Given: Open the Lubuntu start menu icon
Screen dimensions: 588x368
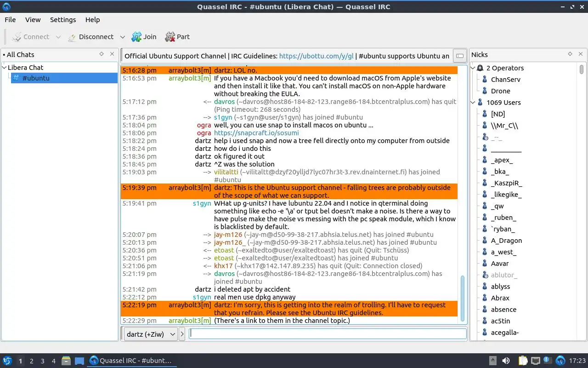Looking at the screenshot, I should pyautogui.click(x=7, y=361).
